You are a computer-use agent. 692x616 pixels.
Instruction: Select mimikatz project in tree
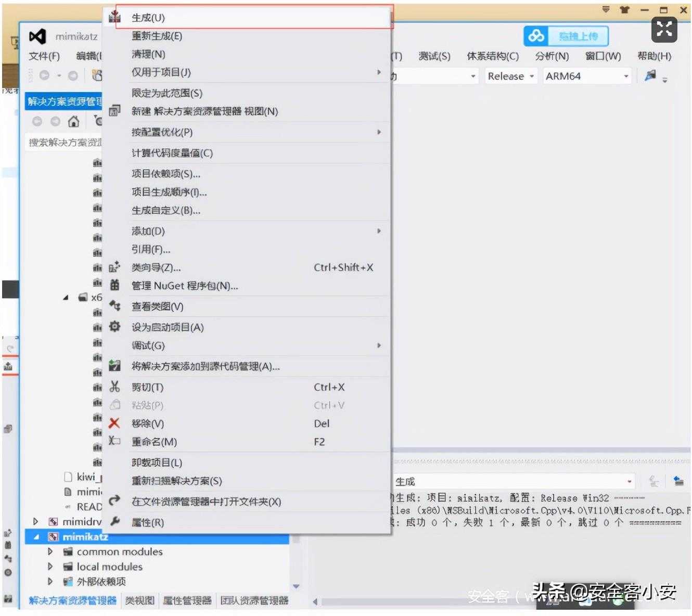point(85,537)
